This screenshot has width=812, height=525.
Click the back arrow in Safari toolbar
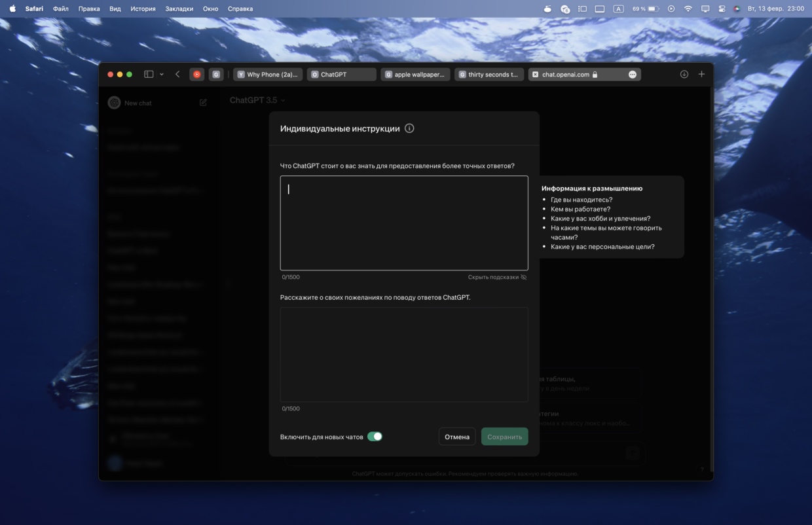pos(177,75)
